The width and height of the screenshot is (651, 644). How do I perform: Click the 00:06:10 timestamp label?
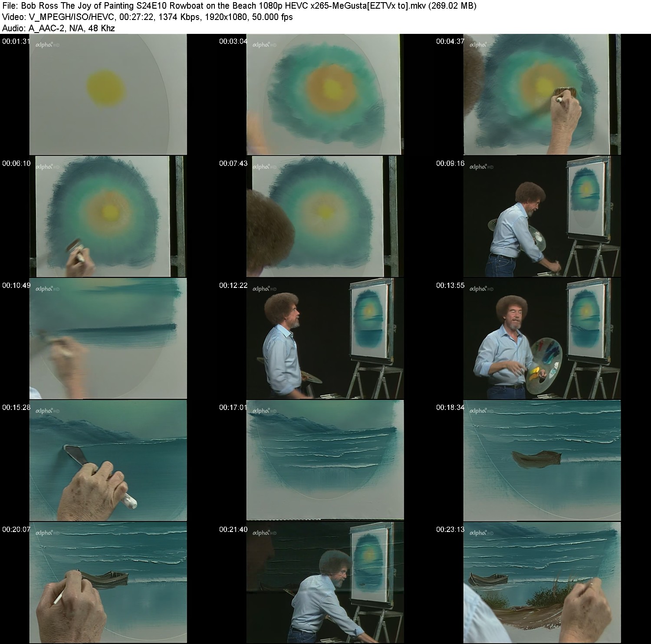16,163
